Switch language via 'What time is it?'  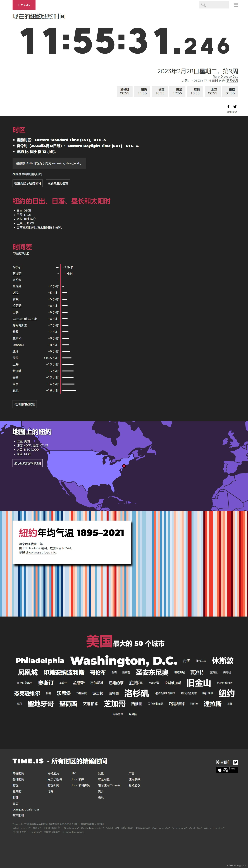pos(22,828)
